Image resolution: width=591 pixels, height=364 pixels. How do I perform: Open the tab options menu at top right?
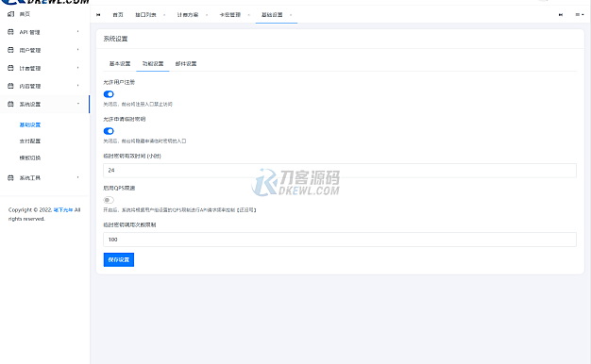coord(580,15)
